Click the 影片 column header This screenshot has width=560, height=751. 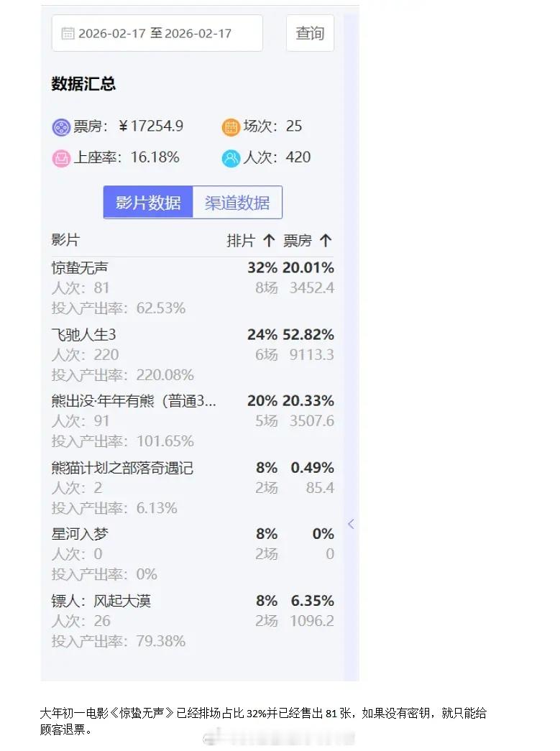(x=65, y=240)
